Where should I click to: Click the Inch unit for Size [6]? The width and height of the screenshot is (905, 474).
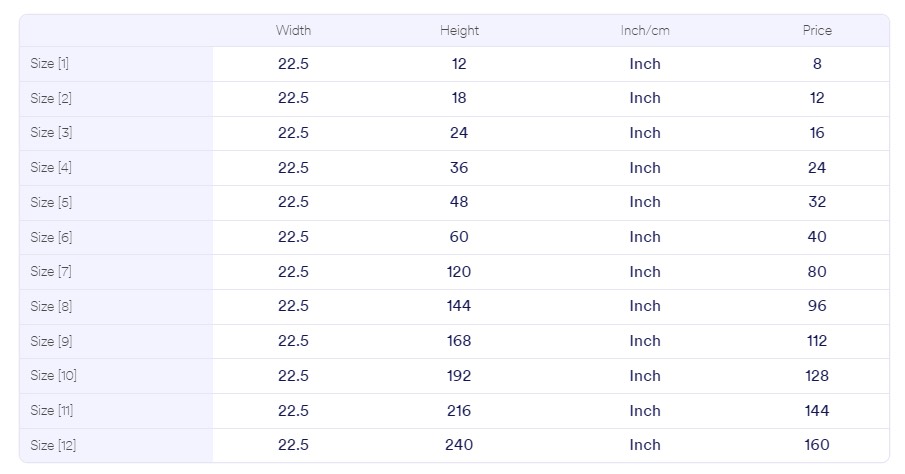[645, 237]
